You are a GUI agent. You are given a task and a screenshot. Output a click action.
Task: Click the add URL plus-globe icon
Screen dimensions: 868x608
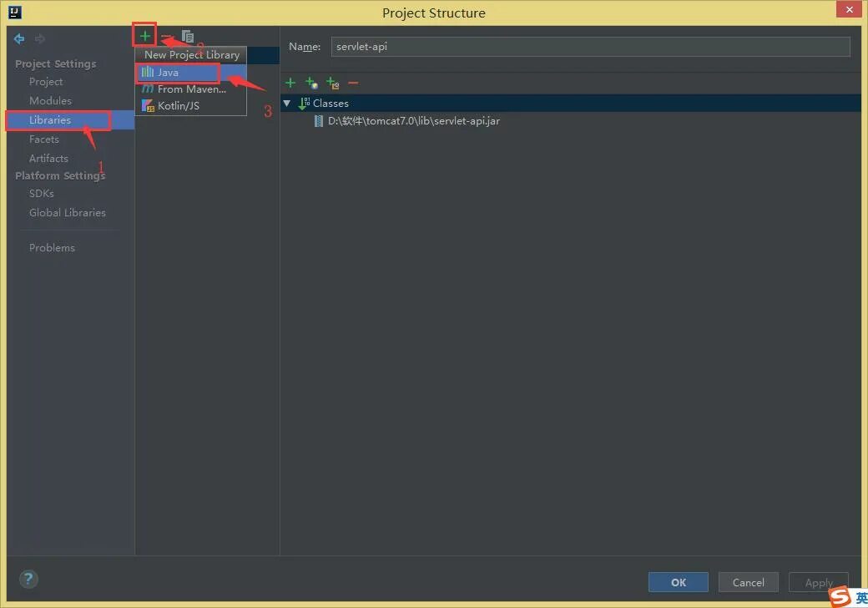pos(311,83)
